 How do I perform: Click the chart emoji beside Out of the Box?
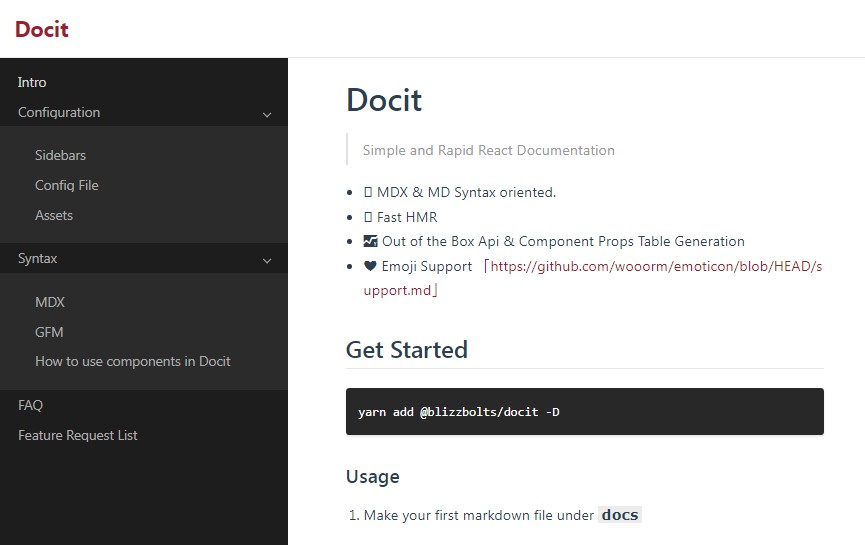(x=370, y=241)
